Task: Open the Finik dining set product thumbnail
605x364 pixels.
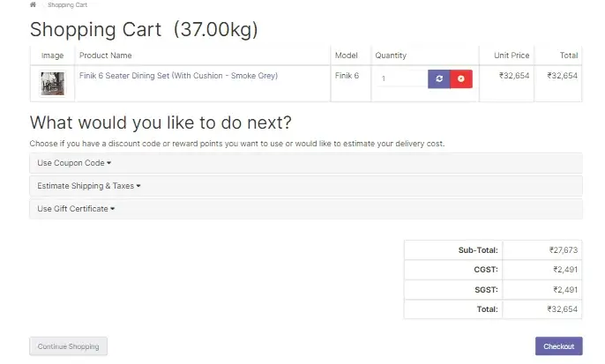Action: tap(52, 83)
